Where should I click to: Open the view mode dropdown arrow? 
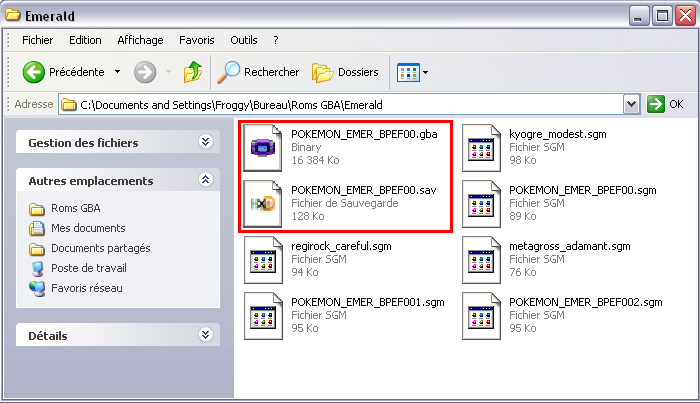click(x=425, y=72)
